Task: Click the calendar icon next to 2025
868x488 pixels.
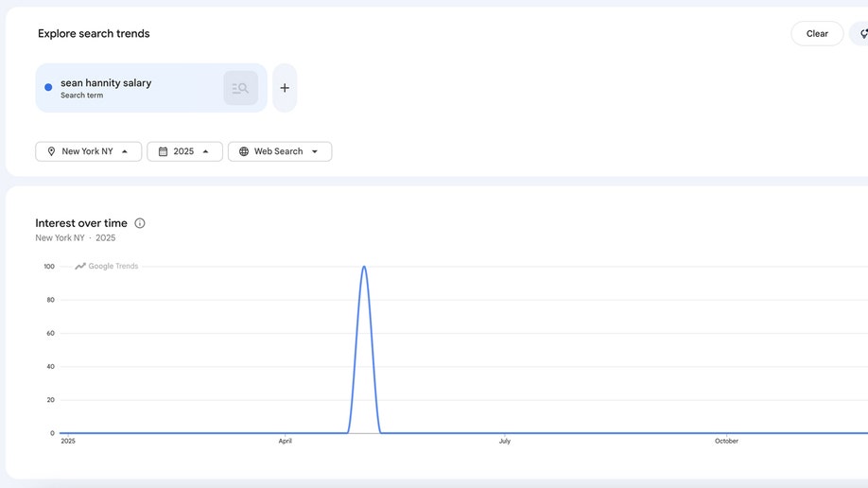Action: pyautogui.click(x=163, y=151)
